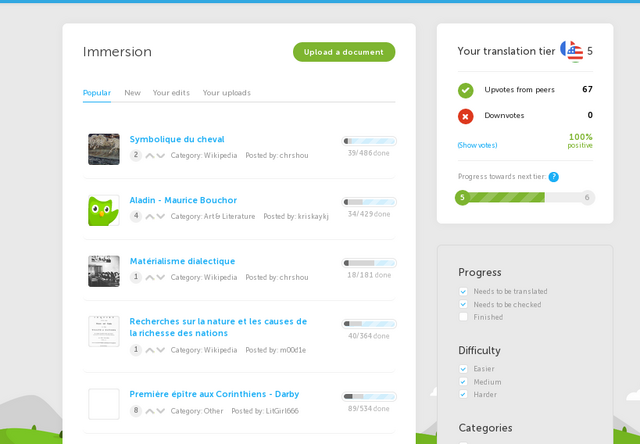Click the French-English flag icon

[571, 51]
